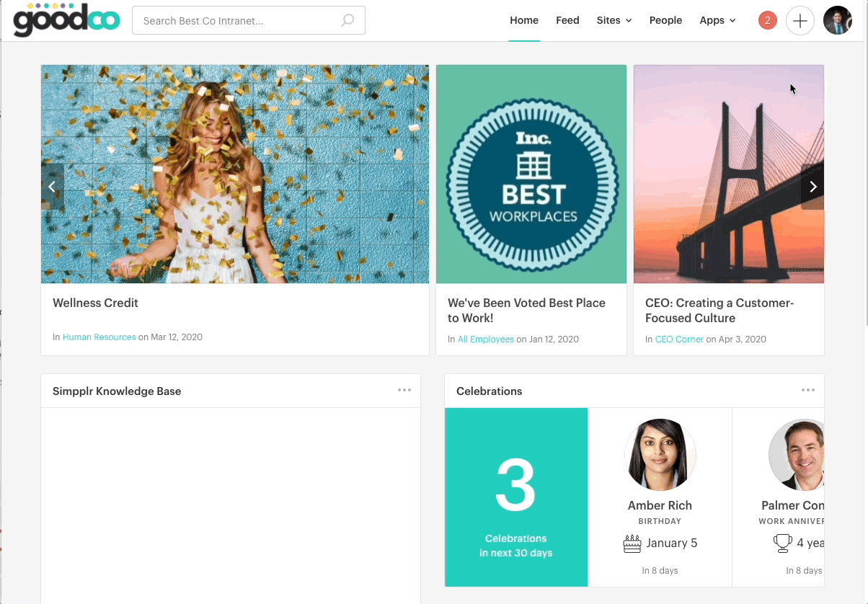The height and width of the screenshot is (604, 868).
Task: Follow the All Employees link
Action: click(485, 339)
